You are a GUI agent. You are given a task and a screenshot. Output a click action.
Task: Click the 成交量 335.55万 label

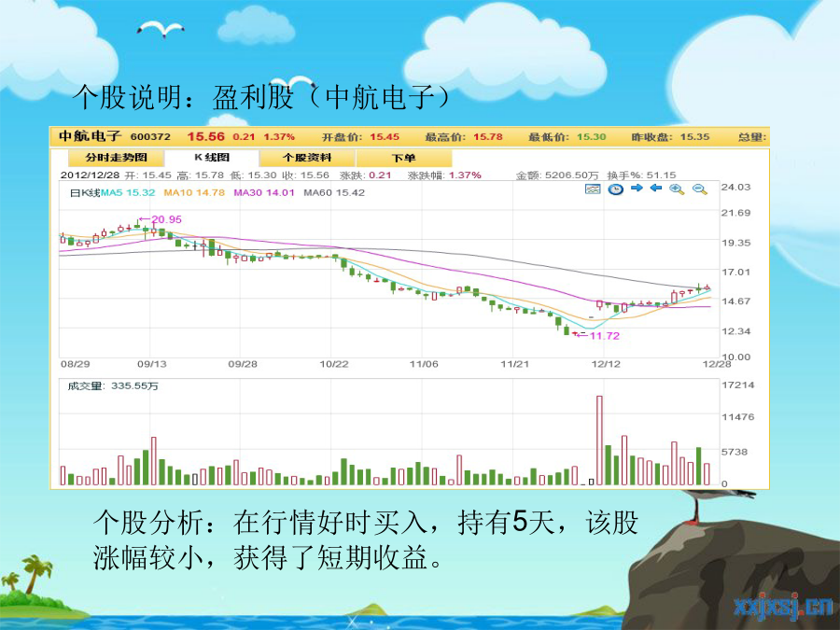[x=113, y=385]
